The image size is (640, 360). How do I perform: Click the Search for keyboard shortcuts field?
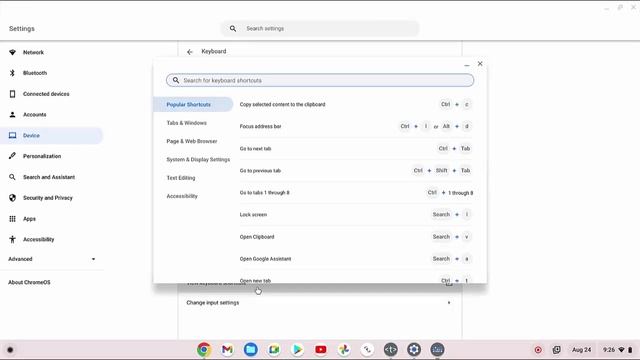320,80
